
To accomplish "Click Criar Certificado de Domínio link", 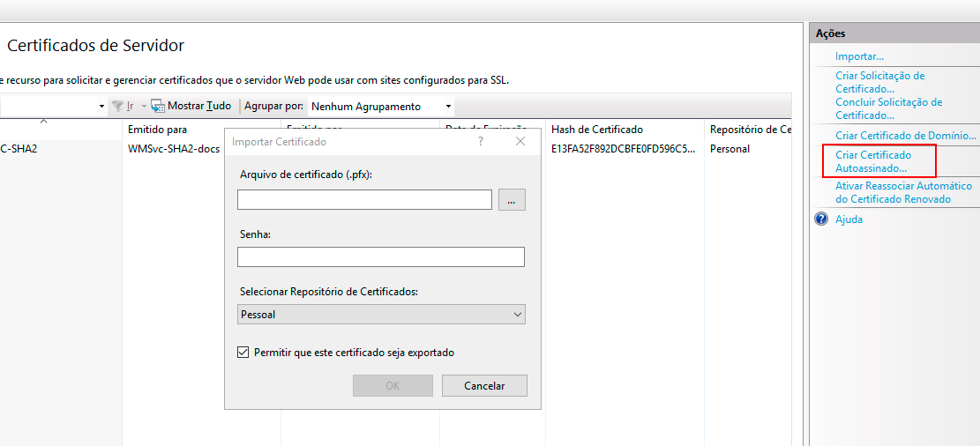I will (x=905, y=136).
